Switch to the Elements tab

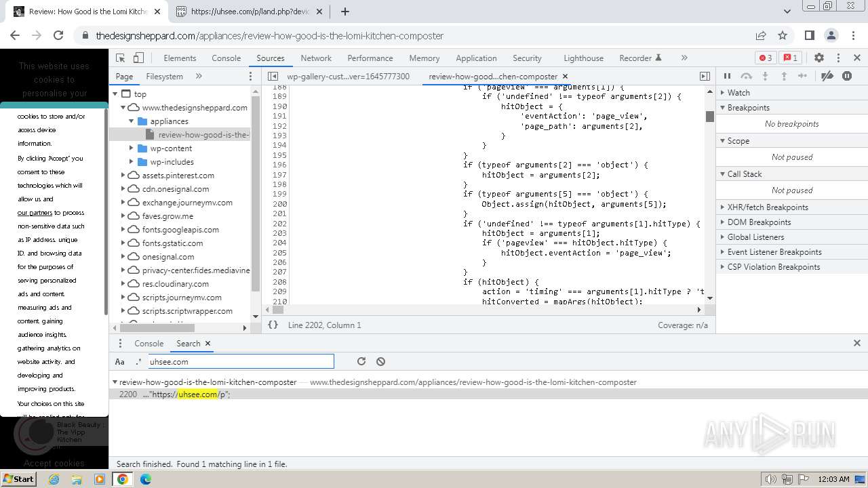pyautogui.click(x=180, y=58)
